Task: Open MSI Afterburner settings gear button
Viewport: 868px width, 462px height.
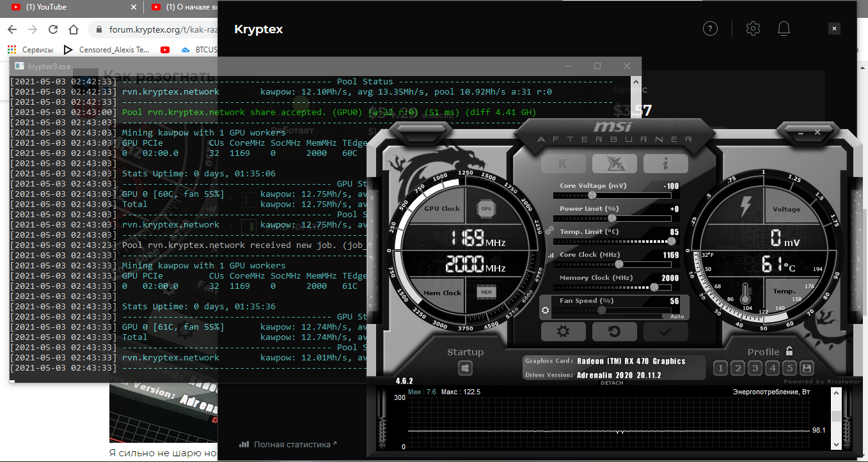Action: [x=563, y=332]
